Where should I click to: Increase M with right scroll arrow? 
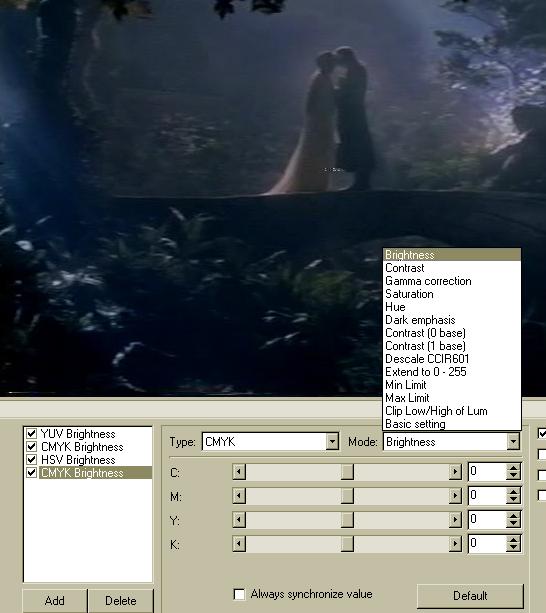[x=455, y=496]
